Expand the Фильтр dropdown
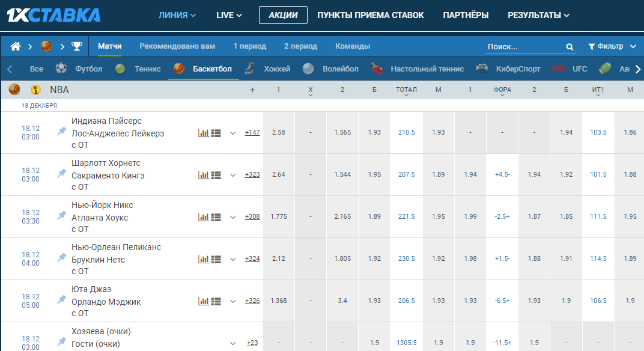 point(612,46)
